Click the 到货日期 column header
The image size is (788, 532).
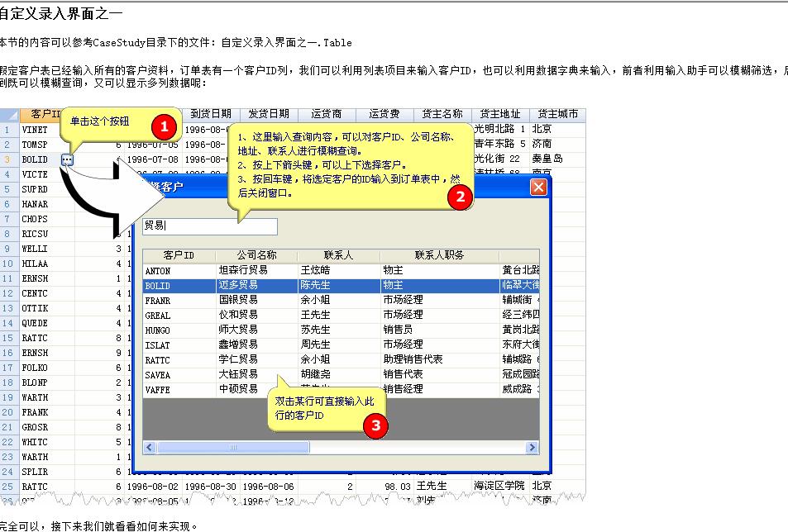211,115
